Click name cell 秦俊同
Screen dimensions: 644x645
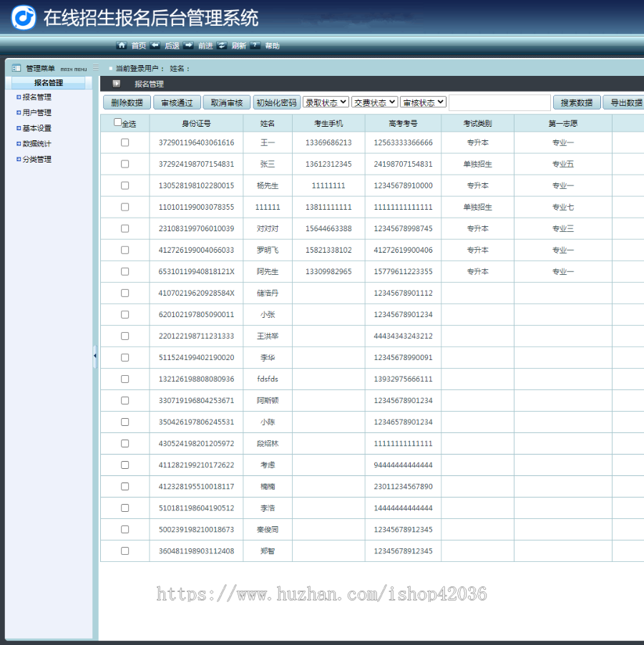point(268,530)
